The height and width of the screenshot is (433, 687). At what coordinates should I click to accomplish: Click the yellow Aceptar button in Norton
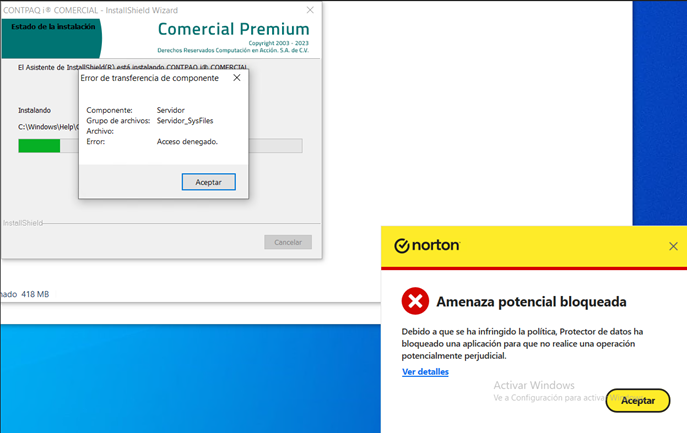[637, 401]
